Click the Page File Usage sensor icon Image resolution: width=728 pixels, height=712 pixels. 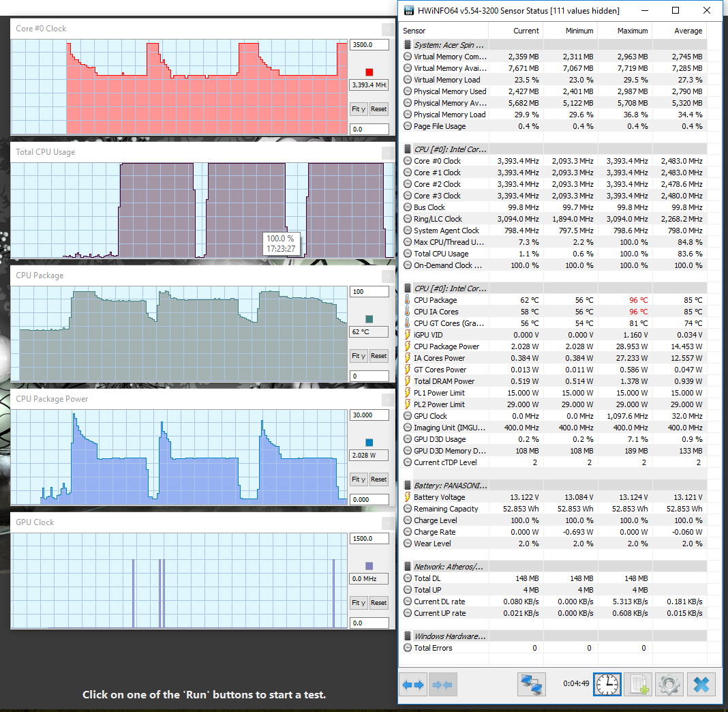408,126
